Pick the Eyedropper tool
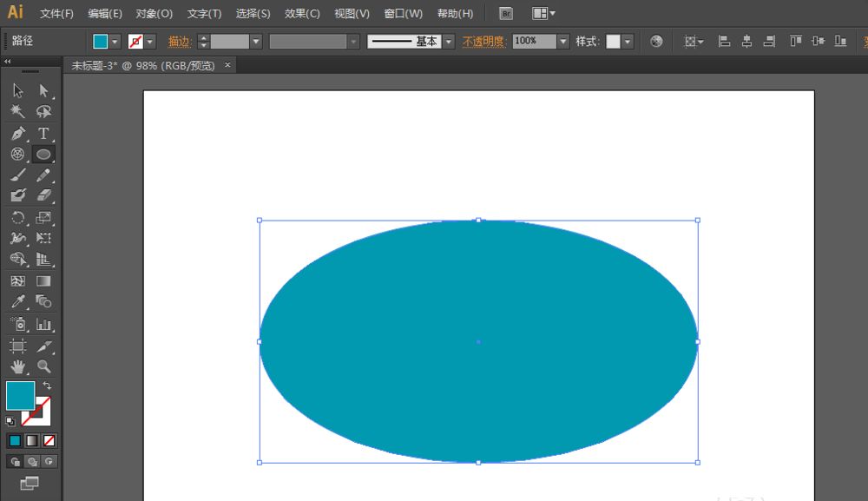Image resolution: width=868 pixels, height=501 pixels. pyautogui.click(x=18, y=302)
